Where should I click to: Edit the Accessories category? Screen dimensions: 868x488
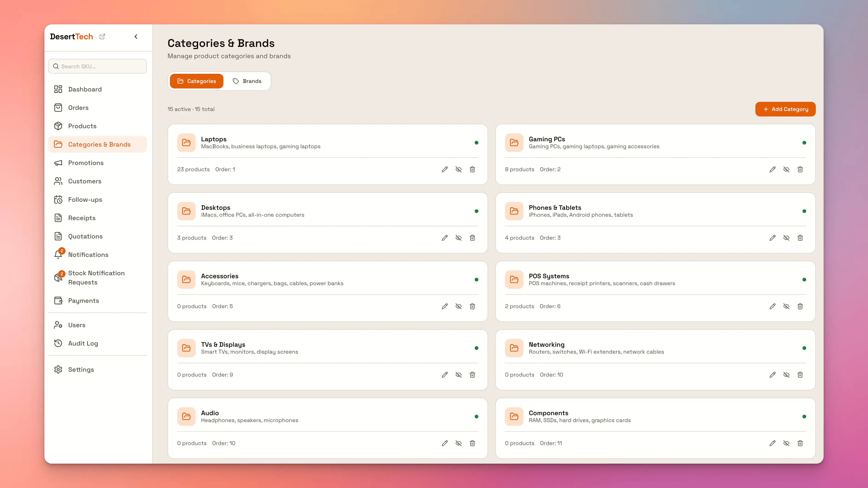pyautogui.click(x=445, y=306)
